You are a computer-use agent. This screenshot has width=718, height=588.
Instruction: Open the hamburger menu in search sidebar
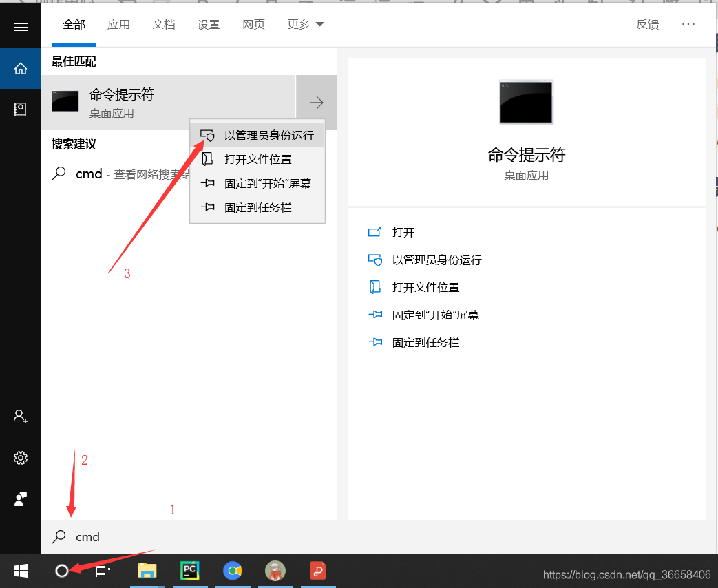pyautogui.click(x=21, y=27)
